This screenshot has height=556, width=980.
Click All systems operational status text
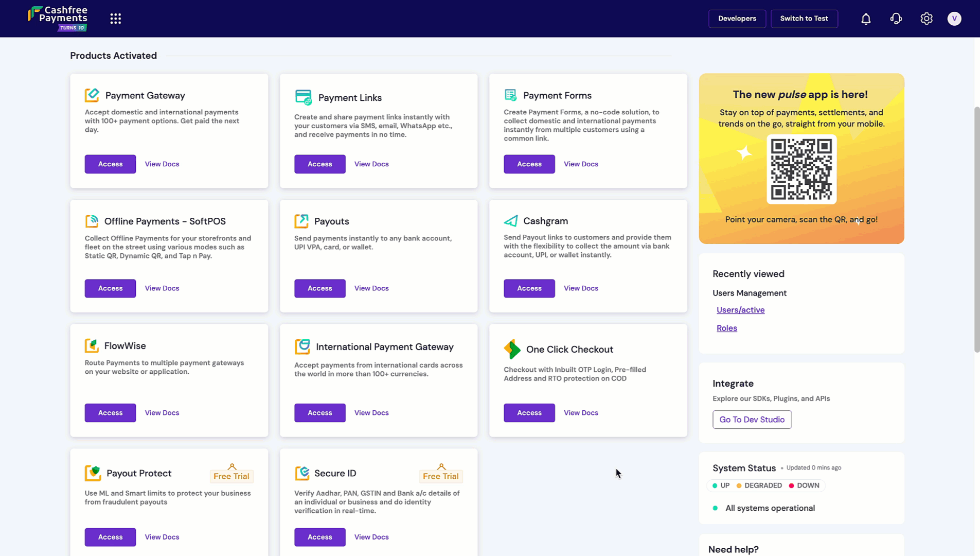pyautogui.click(x=770, y=508)
